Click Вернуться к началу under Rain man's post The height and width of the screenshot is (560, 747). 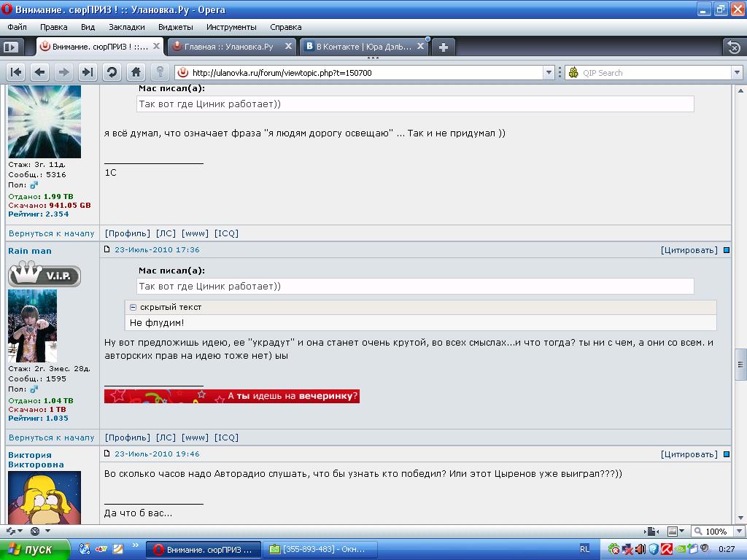[x=52, y=437]
